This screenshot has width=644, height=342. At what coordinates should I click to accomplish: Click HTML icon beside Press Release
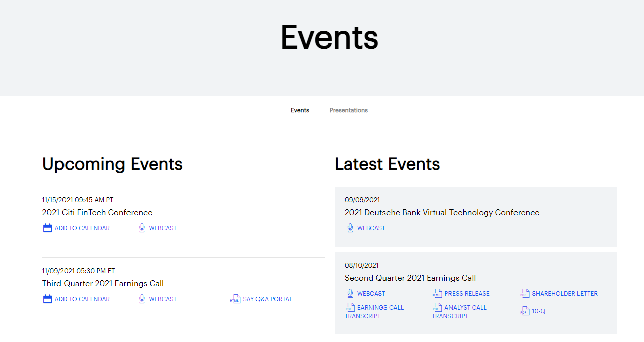(x=437, y=294)
